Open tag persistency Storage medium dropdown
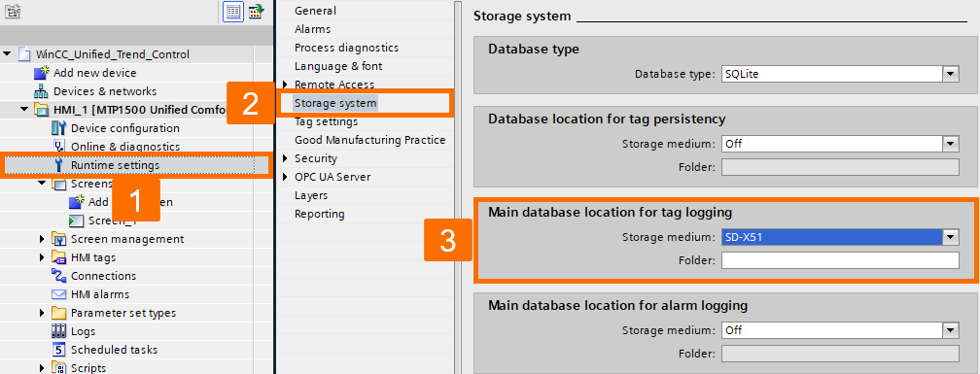This screenshot has width=980, height=374. click(951, 144)
